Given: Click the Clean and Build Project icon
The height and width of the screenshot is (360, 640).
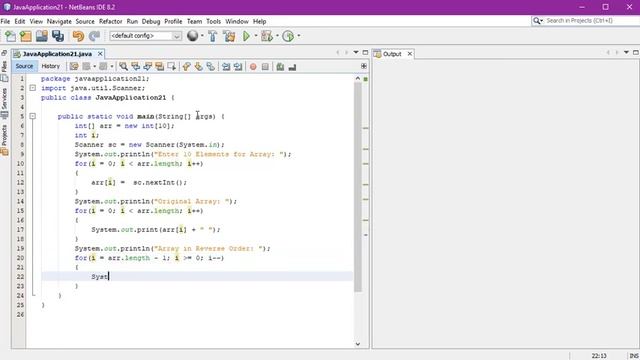Looking at the screenshot, I should (229, 36).
